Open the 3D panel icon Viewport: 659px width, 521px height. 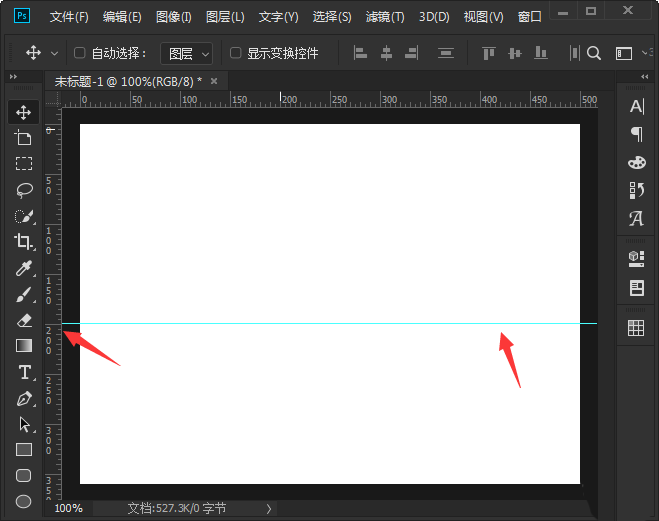[636, 258]
